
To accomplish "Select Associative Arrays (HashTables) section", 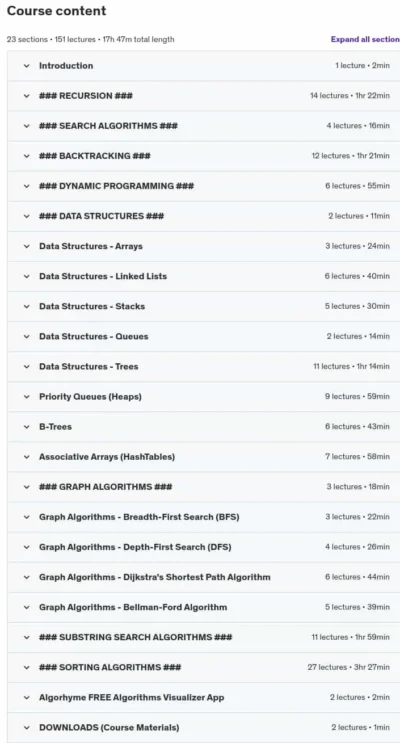I will 204,457.
